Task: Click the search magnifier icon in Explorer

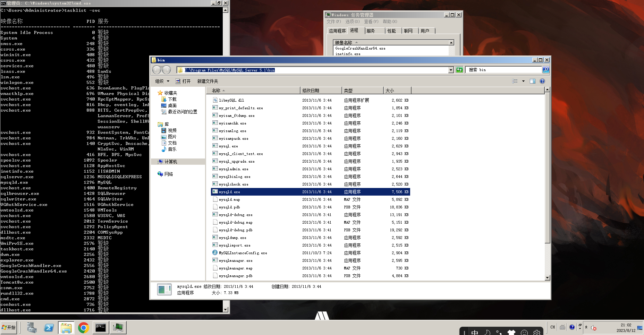Action: [545, 70]
